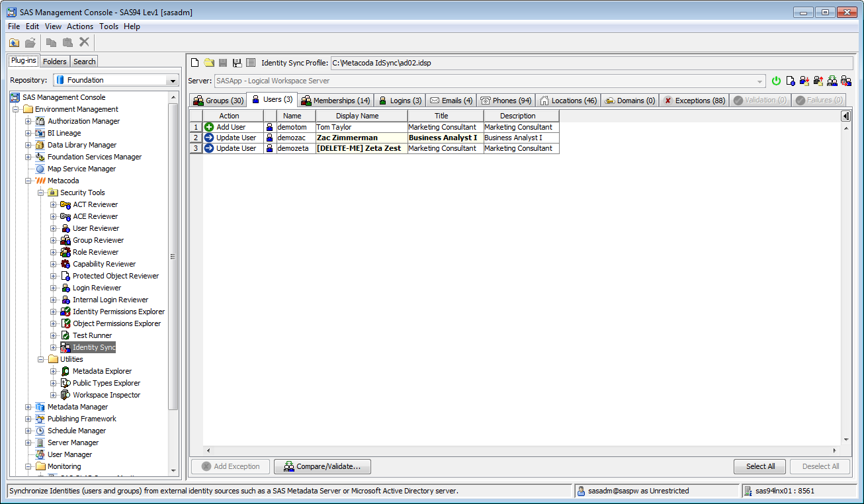Screen dimensions: 864x504
Task: Click the ACT Reviewer key icon
Action: click(65, 204)
